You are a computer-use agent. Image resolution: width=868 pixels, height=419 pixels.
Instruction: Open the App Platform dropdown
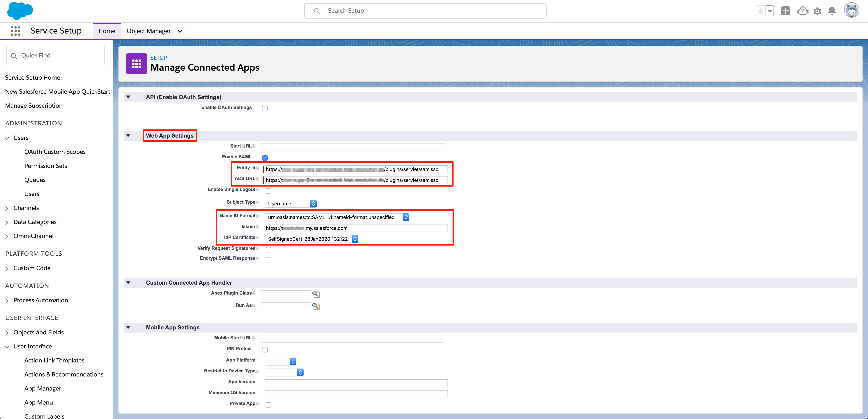280,361
